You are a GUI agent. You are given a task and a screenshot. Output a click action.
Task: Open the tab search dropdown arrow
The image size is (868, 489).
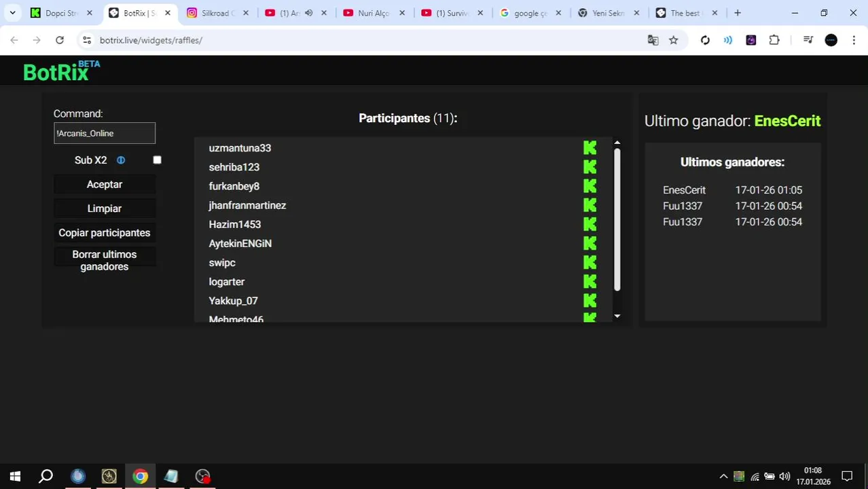[12, 13]
